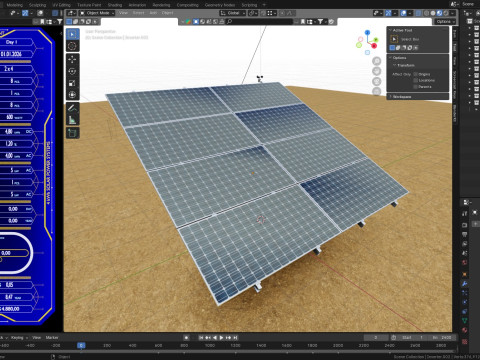Switch perspective/orthographic grid button
Screen dimensions: 480x360
coord(376,91)
